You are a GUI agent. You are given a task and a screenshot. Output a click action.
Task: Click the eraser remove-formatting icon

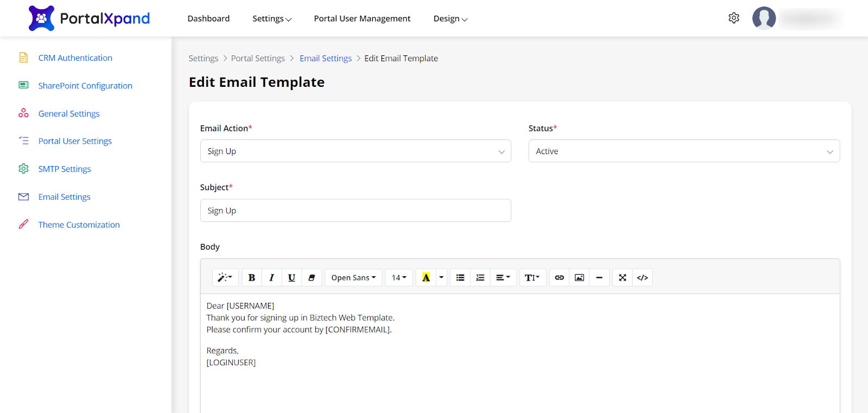pos(311,277)
